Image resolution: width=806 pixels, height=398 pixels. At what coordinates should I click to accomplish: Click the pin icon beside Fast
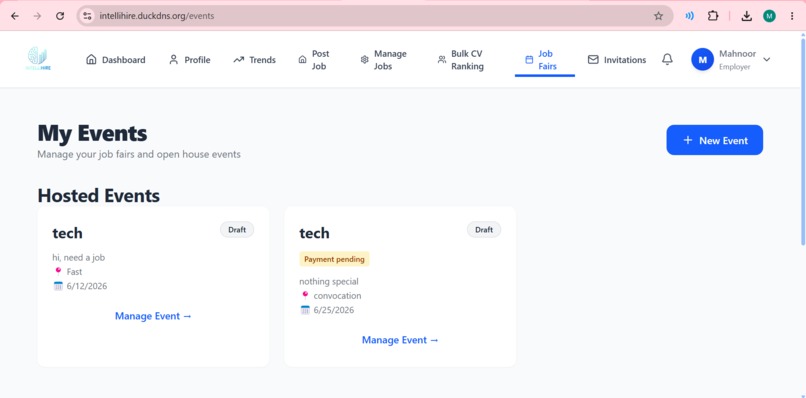(58, 272)
